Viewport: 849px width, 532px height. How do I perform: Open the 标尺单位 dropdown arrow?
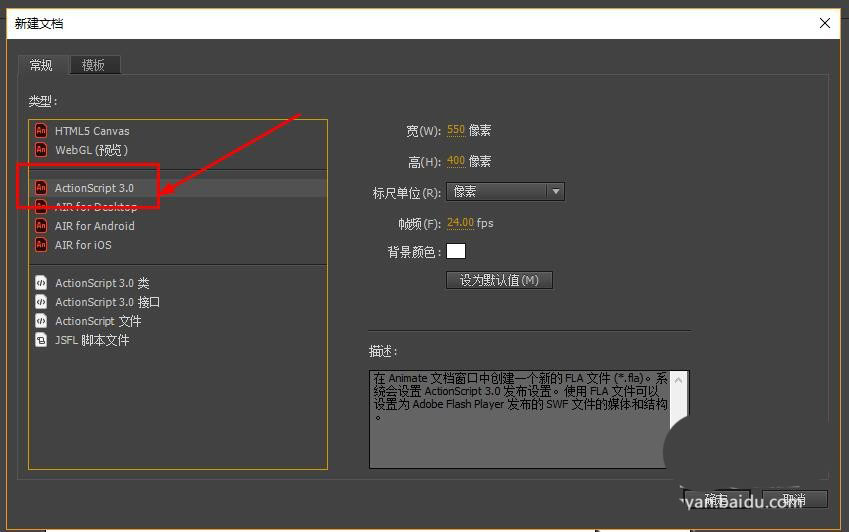[556, 192]
